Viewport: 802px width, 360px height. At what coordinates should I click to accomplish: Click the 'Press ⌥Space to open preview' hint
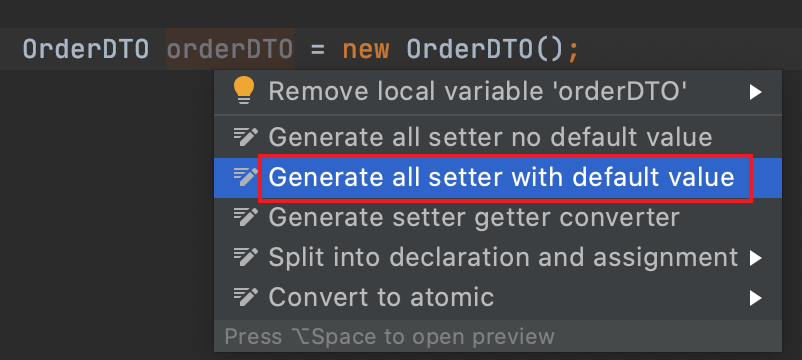pos(389,337)
